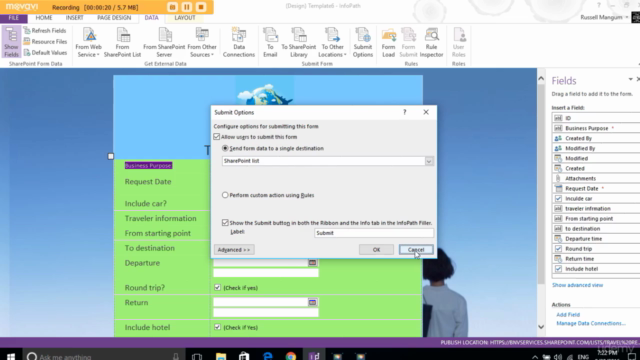Image resolution: width=640 pixels, height=360 pixels.
Task: Click the scroll-down arrow of the form canvas
Action: click(541, 327)
